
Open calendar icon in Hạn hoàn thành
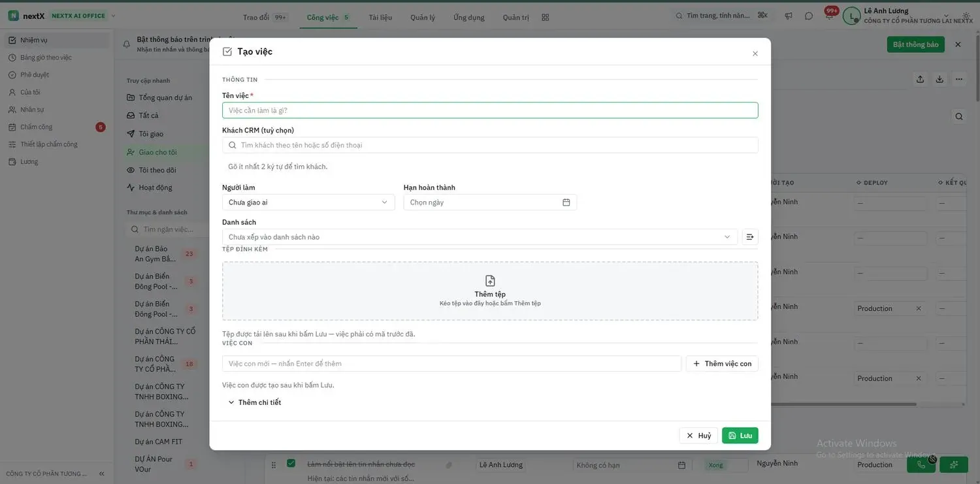(566, 202)
